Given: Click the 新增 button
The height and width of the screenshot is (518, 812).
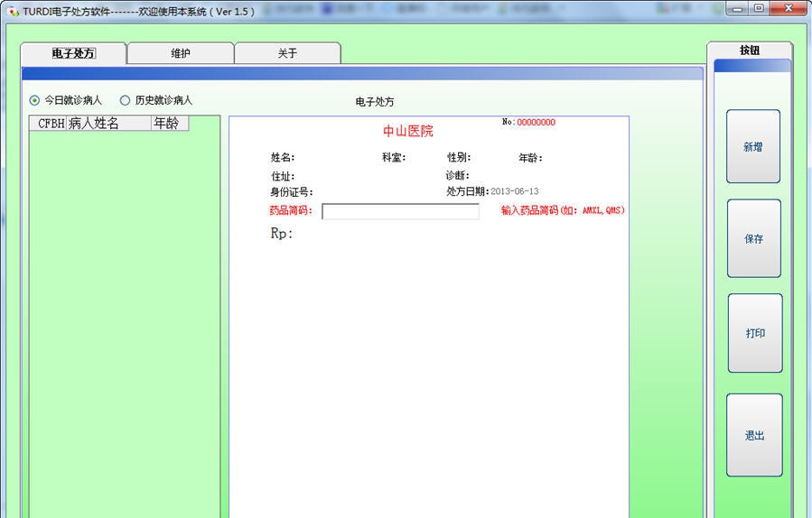Looking at the screenshot, I should (x=753, y=146).
